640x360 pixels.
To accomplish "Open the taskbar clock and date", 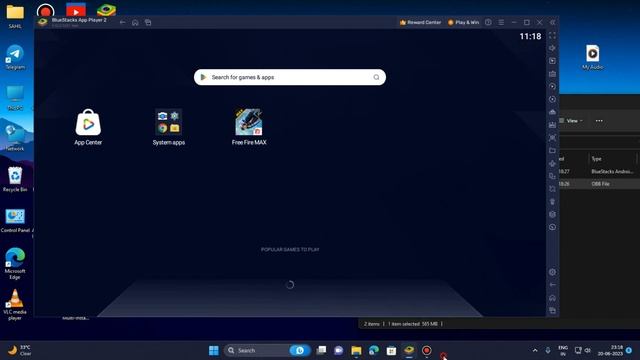I will (x=610, y=350).
